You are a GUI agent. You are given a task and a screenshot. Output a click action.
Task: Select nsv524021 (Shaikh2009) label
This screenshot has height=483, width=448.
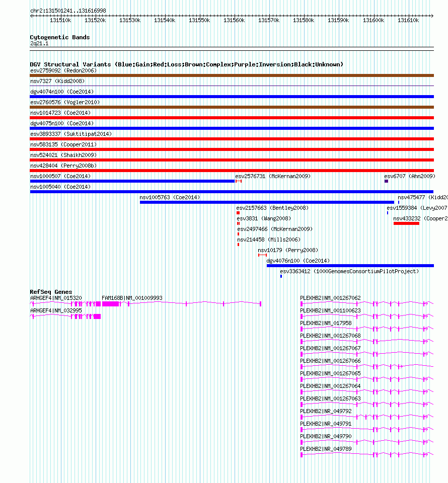pyautogui.click(x=63, y=155)
